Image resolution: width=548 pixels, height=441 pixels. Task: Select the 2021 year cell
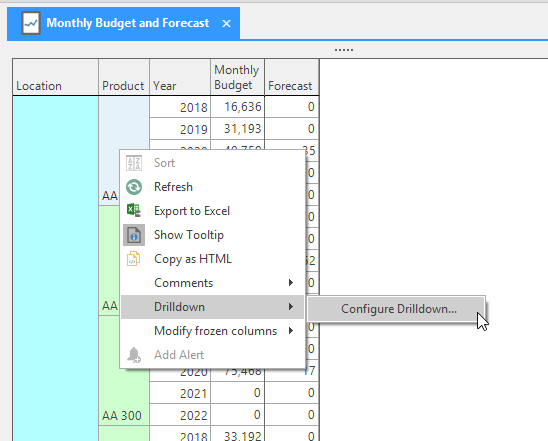[180, 393]
